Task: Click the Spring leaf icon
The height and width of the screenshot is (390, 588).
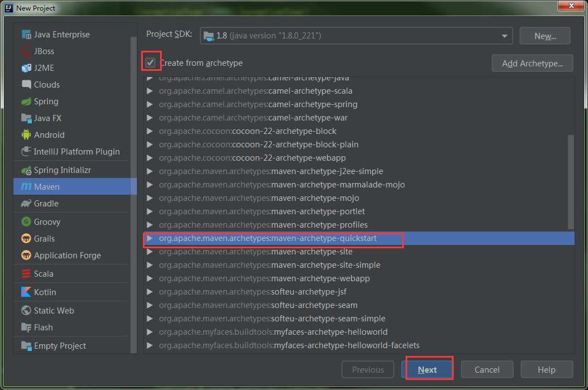Action: click(26, 101)
